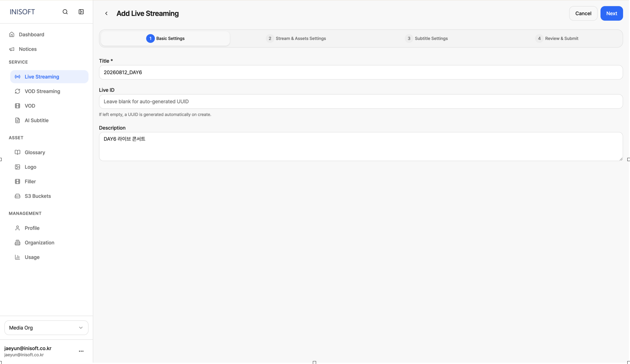Open the user account three-dot menu
630x364 pixels.
click(81, 351)
